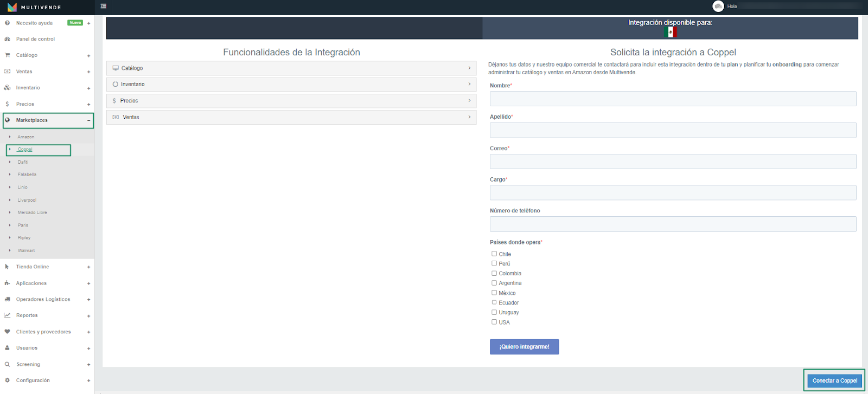
Task: Click the Clientes y proveedores heart icon
Action: [7, 332]
